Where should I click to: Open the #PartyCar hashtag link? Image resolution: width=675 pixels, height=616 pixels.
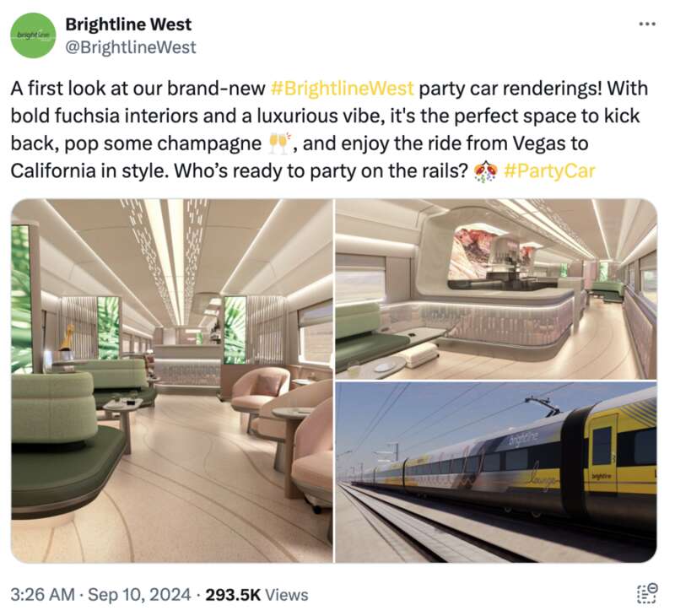pyautogui.click(x=549, y=171)
